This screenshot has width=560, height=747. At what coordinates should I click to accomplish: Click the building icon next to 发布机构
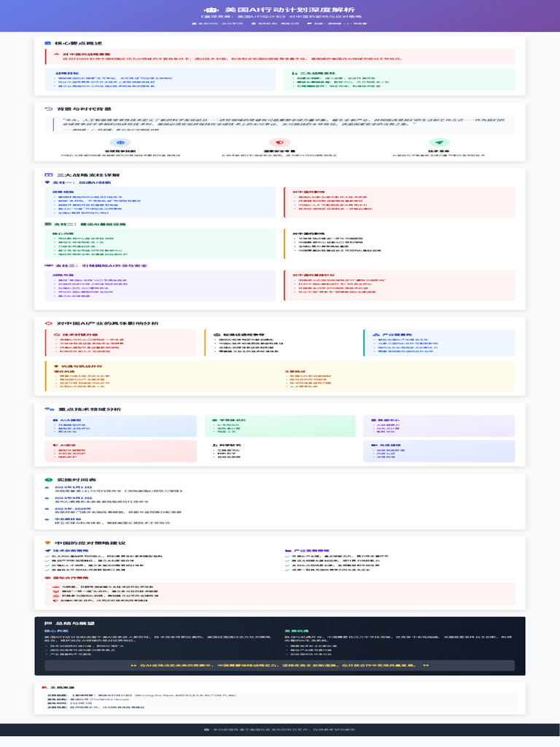coord(253,23)
